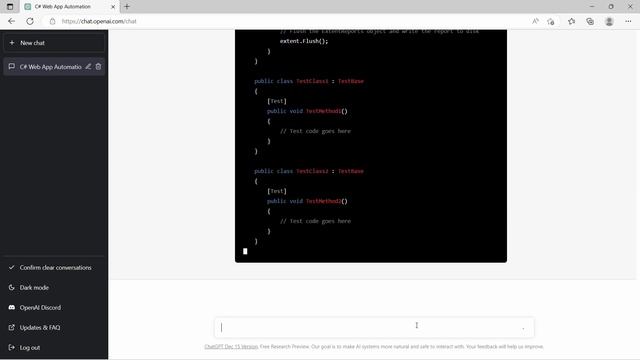This screenshot has width=640, height=360.
Task: Click the logout arrow icon
Action: tap(11, 347)
